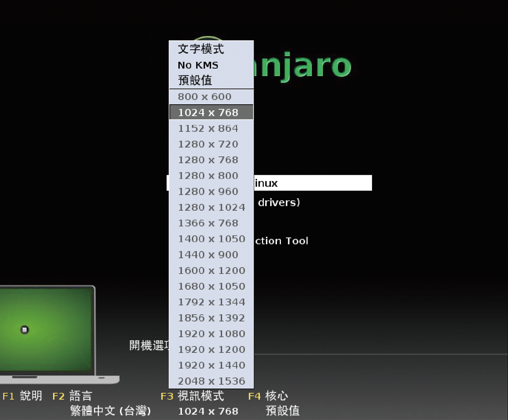Select 預設值 in video mode list

click(x=211, y=80)
